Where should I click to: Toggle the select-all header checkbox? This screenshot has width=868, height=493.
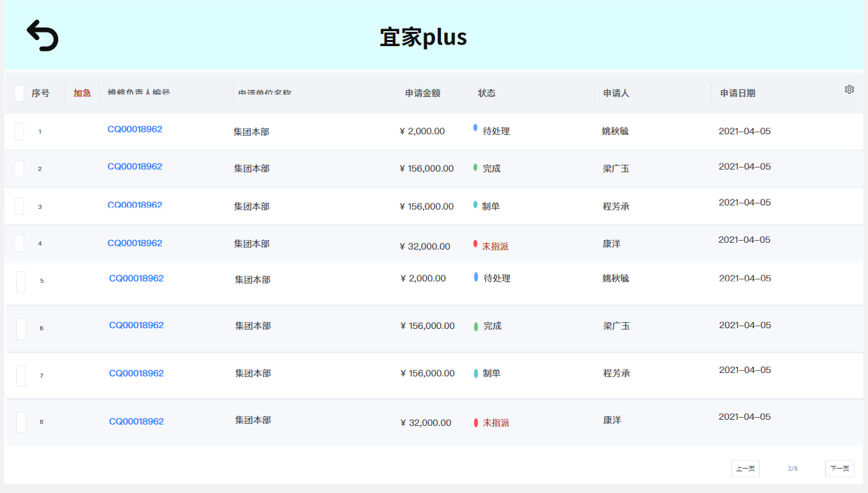point(19,93)
